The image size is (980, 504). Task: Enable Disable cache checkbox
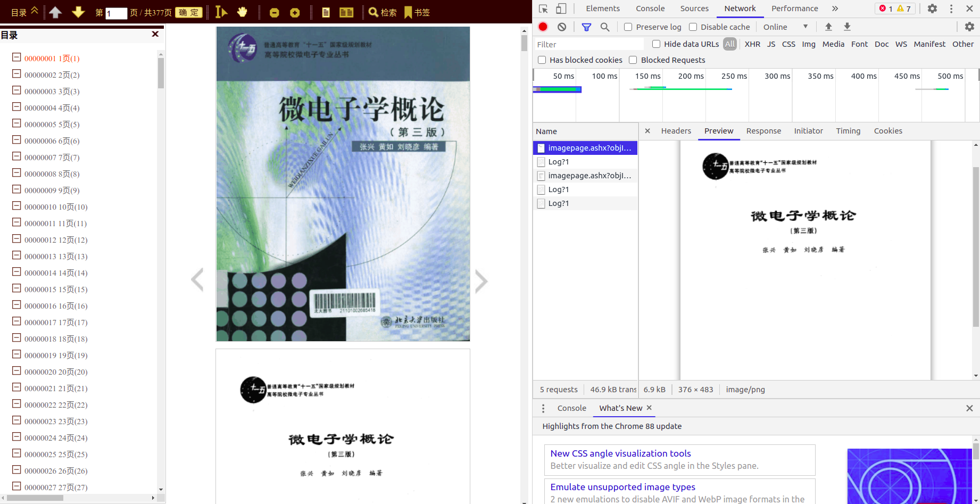click(x=693, y=27)
